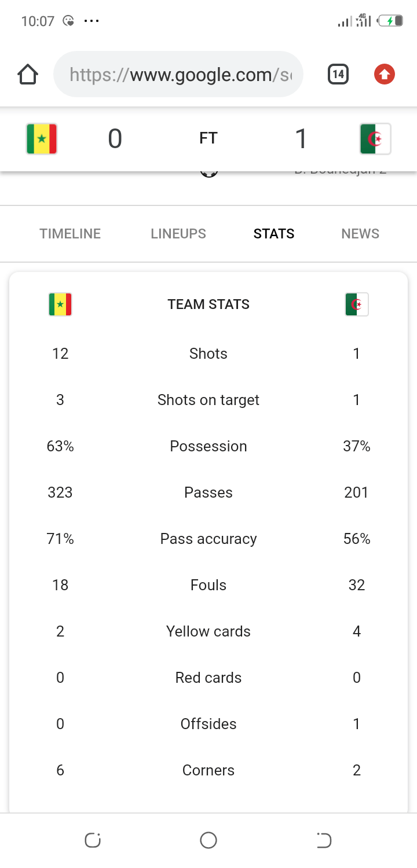Tap the Team Stats heading

[209, 304]
